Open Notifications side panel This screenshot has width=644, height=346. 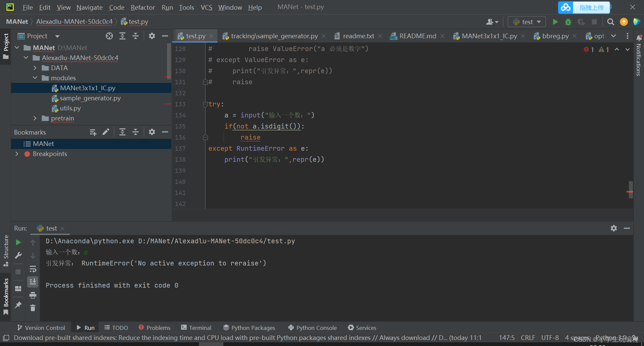639,55
